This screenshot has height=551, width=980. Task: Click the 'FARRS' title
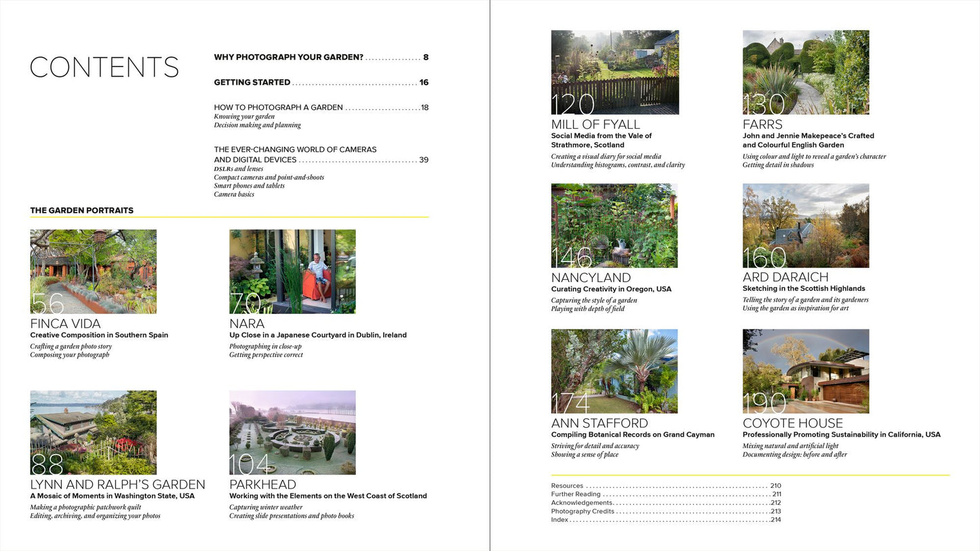click(x=762, y=125)
